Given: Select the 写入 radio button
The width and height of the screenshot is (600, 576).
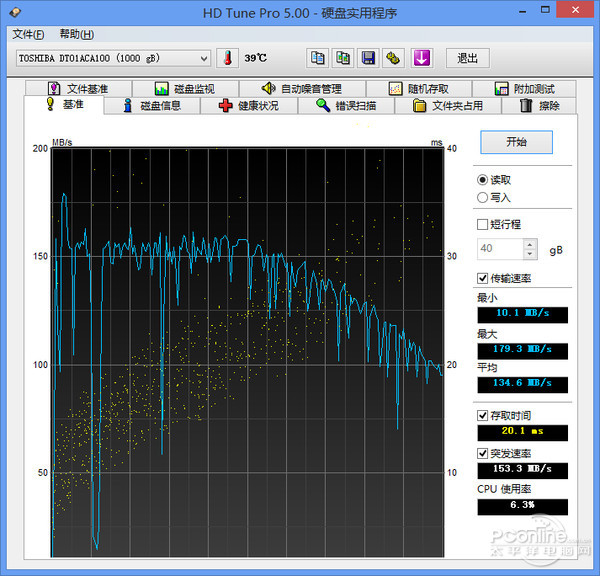Looking at the screenshot, I should 484,198.
